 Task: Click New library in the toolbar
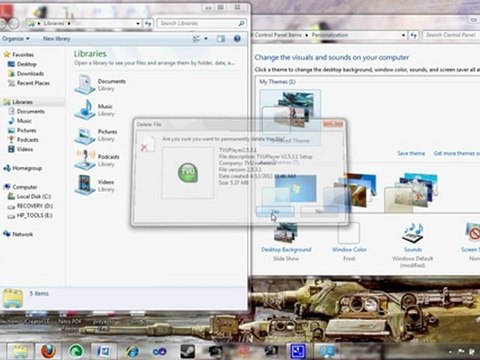point(56,39)
